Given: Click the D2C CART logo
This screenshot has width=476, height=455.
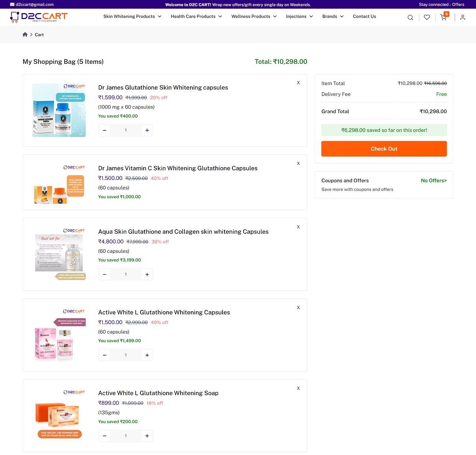Looking at the screenshot, I should pyautogui.click(x=38, y=17).
